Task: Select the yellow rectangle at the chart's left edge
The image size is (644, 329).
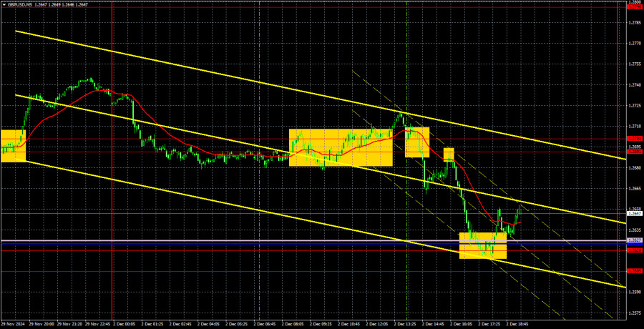Action: pyautogui.click(x=13, y=146)
